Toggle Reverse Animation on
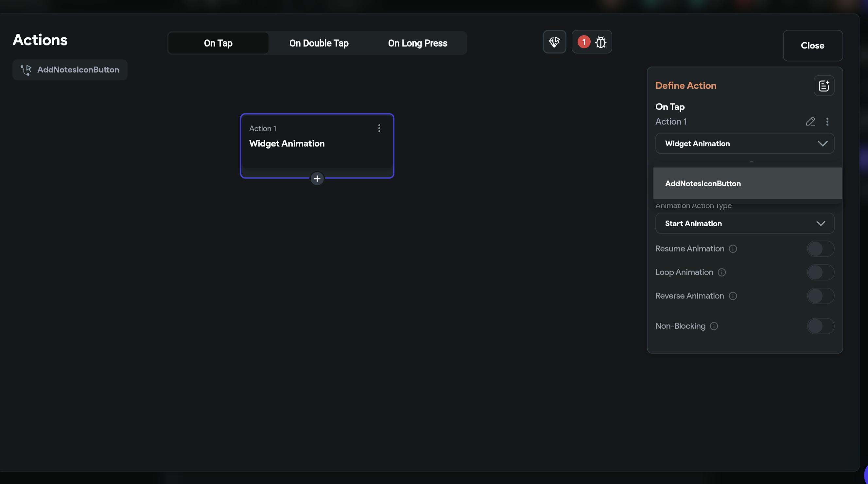 [820, 296]
